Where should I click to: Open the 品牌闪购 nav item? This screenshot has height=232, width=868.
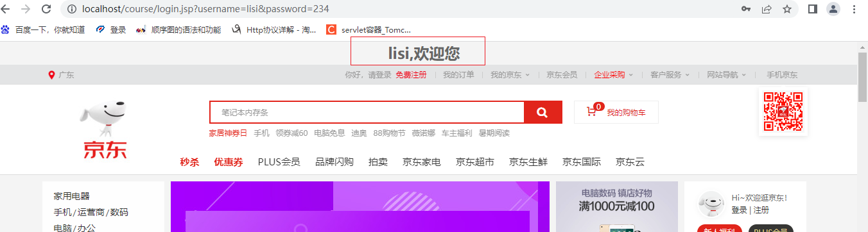tap(334, 162)
